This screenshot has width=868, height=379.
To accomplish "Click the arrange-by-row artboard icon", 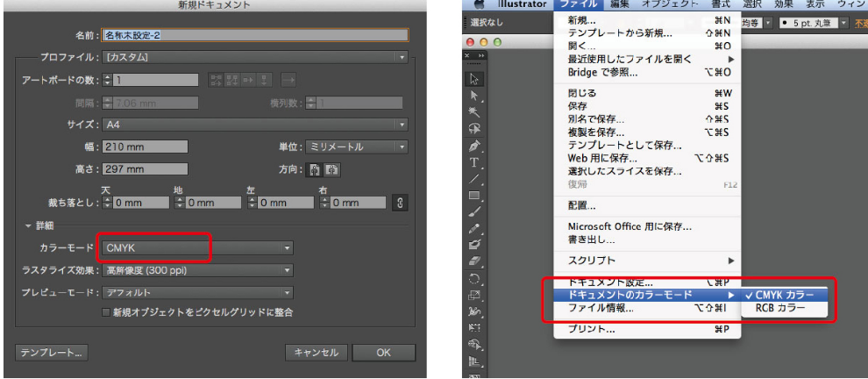I will (x=248, y=80).
